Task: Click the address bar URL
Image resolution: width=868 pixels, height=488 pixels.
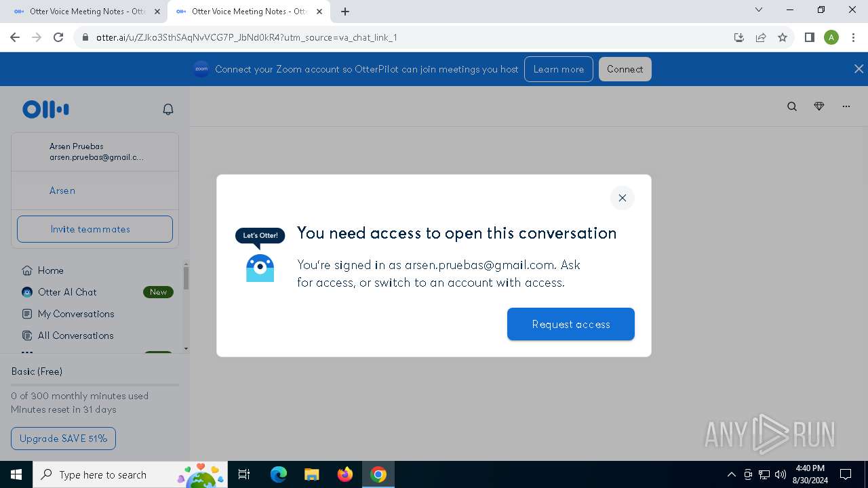Action: [x=247, y=37]
